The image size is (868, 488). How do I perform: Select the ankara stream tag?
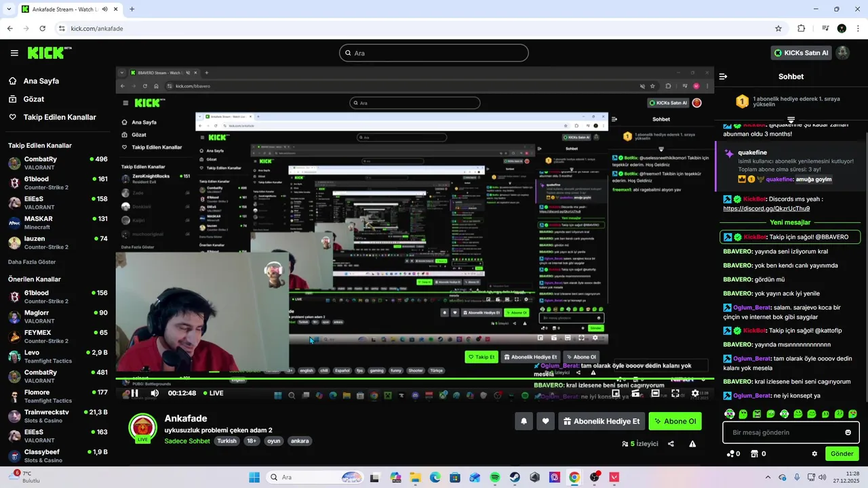pos(300,441)
